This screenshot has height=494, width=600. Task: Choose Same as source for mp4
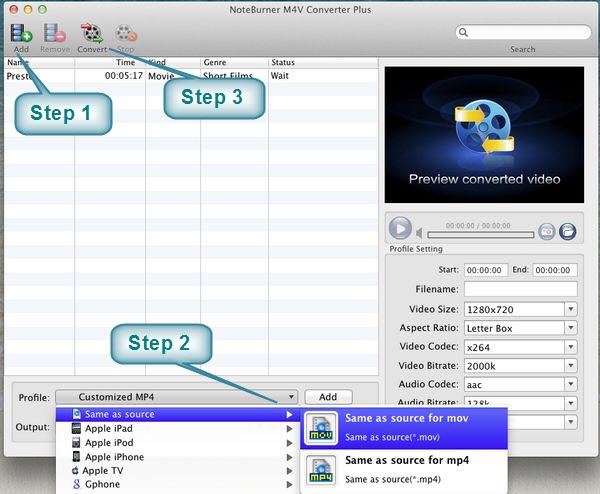tap(404, 470)
